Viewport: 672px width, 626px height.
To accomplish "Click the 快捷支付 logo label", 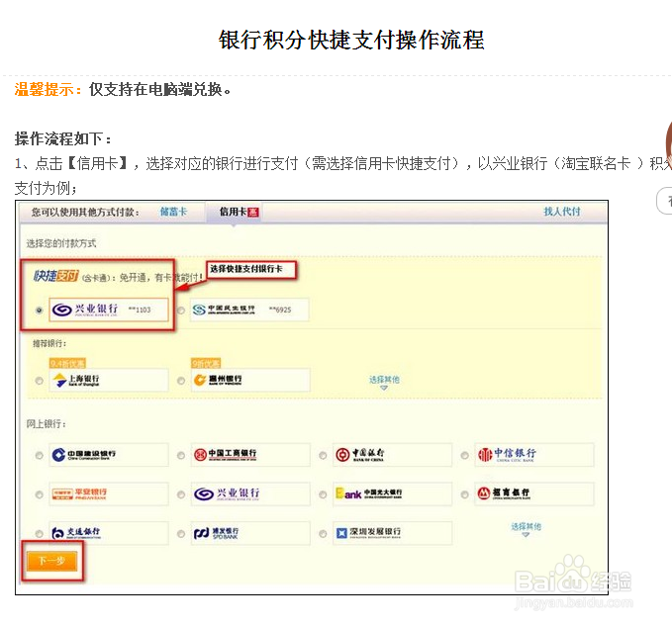I will click(55, 276).
